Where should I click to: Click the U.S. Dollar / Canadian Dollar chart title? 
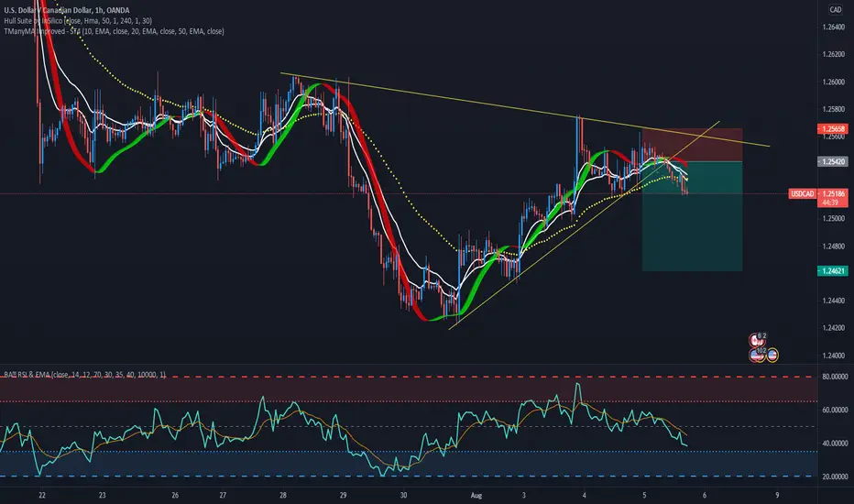(67, 10)
